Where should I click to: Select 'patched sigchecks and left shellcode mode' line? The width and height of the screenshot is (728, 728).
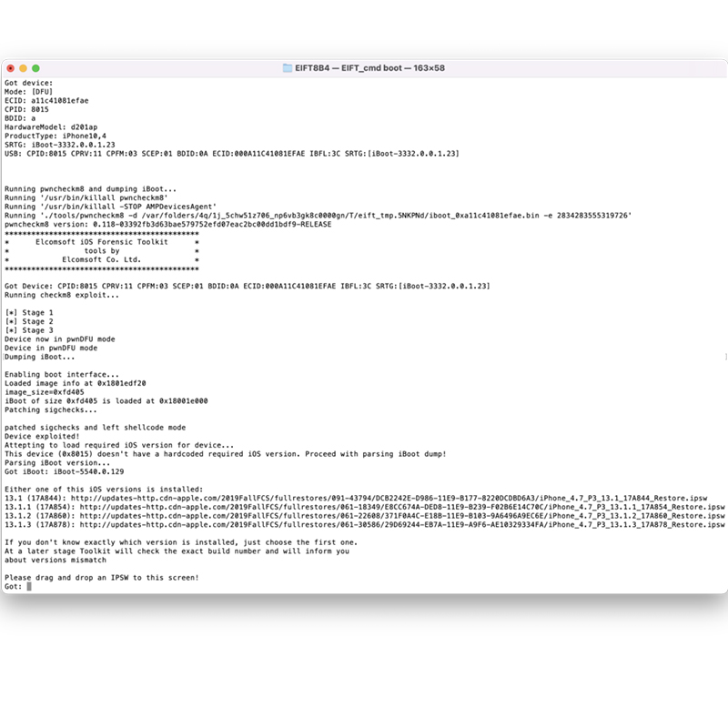coord(96,427)
